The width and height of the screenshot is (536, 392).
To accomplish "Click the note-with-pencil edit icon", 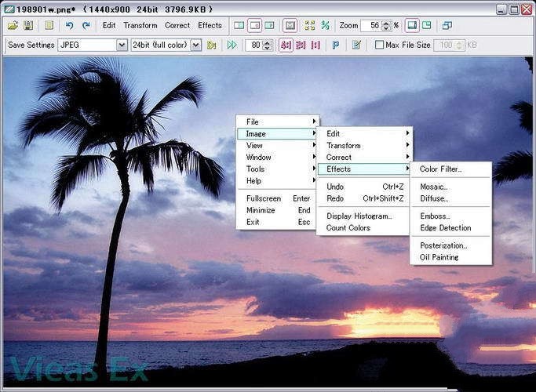I will (x=356, y=45).
